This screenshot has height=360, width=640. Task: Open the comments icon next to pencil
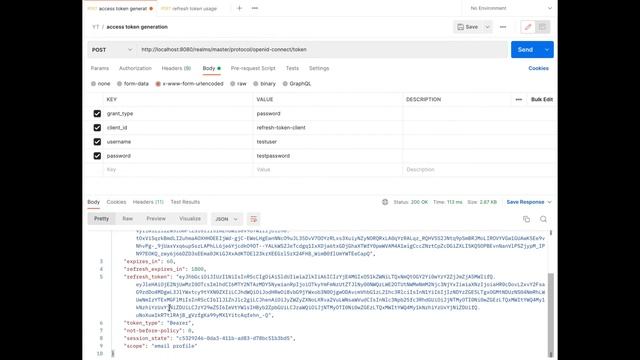pyautogui.click(x=542, y=27)
